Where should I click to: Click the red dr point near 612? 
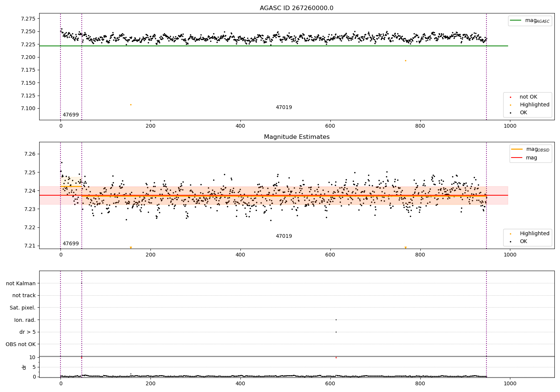336,357
